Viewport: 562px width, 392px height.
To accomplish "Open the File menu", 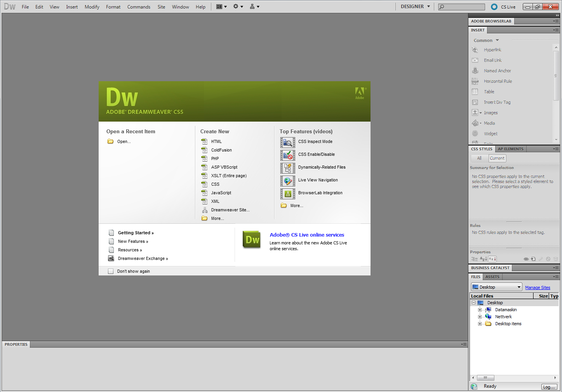I will click(x=25, y=7).
